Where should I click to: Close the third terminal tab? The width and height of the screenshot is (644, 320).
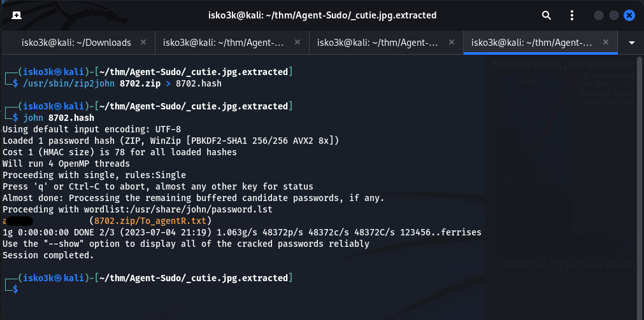[x=451, y=43]
